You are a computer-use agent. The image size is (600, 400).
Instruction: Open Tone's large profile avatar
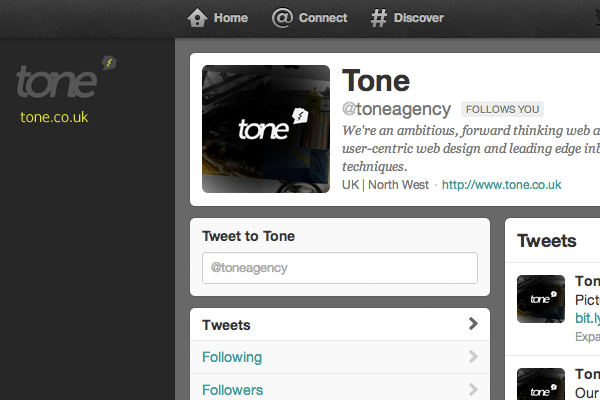click(266, 129)
